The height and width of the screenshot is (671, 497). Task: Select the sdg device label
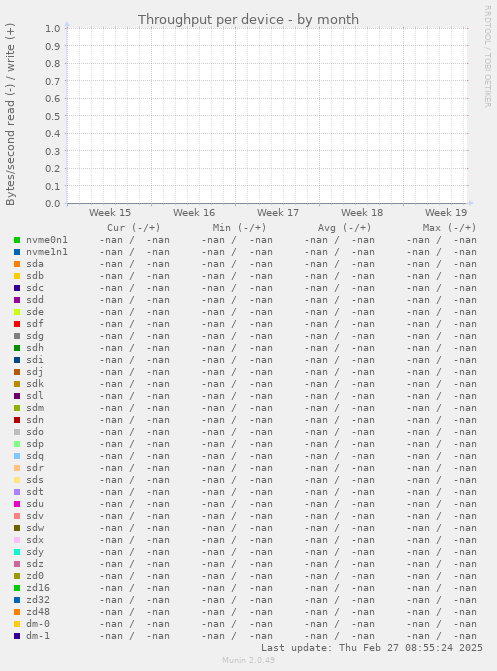tap(35, 336)
